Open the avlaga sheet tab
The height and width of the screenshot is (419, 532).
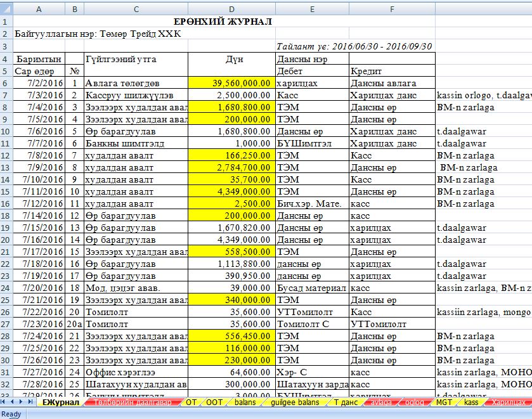tap(381, 403)
